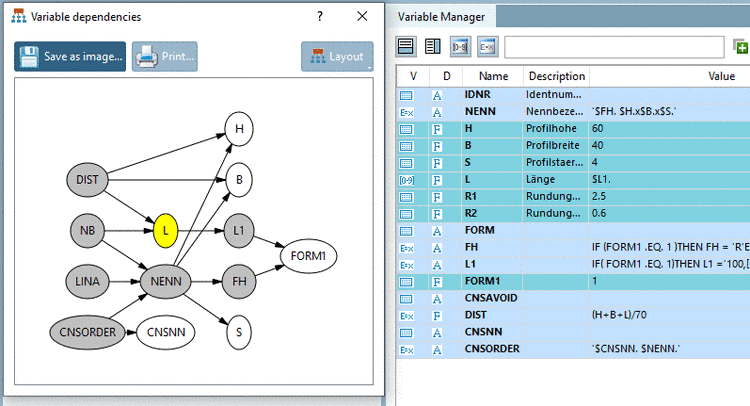
Task: Click the '$CNSNN. $NENN.' value cell
Action: tap(669, 349)
